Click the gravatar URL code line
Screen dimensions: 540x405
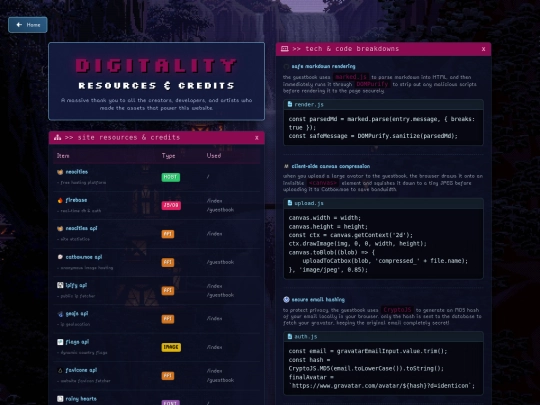(382, 386)
